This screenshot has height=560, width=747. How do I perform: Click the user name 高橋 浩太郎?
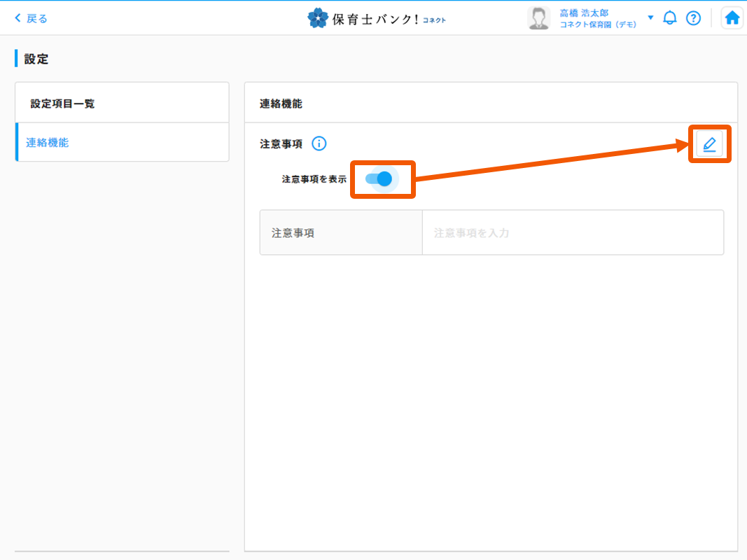coord(584,13)
